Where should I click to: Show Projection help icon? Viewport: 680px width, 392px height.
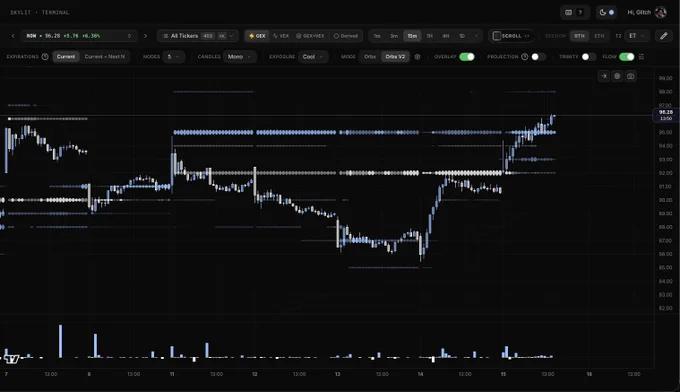tap(525, 57)
